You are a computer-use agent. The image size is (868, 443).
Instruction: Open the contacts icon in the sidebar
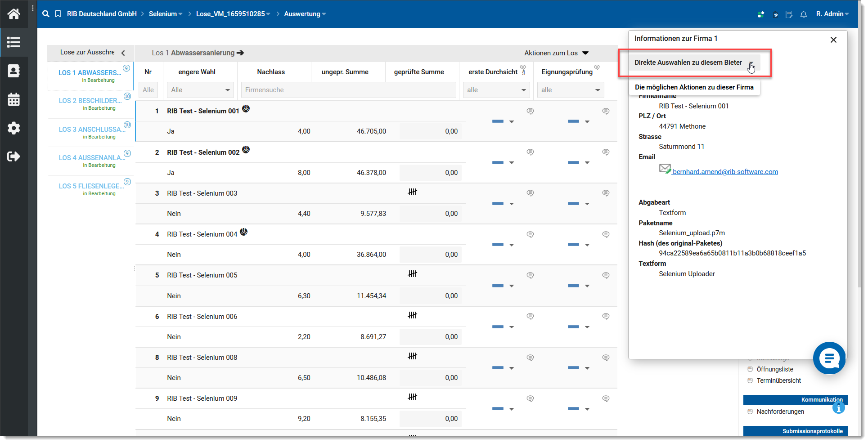coord(13,71)
